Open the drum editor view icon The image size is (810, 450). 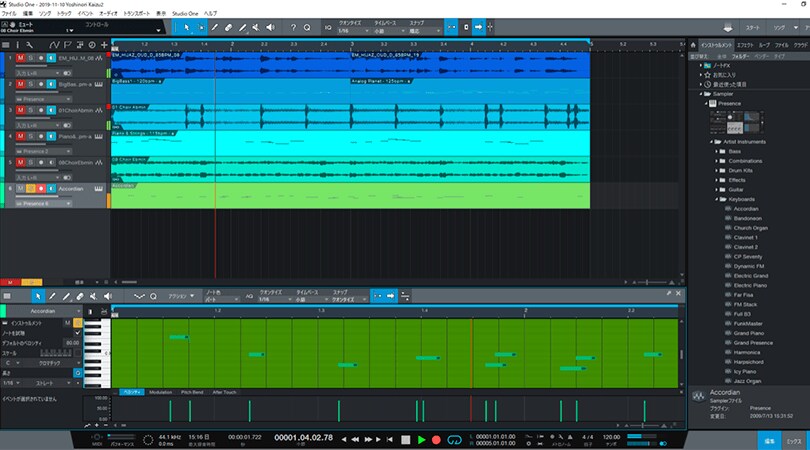[x=104, y=312]
